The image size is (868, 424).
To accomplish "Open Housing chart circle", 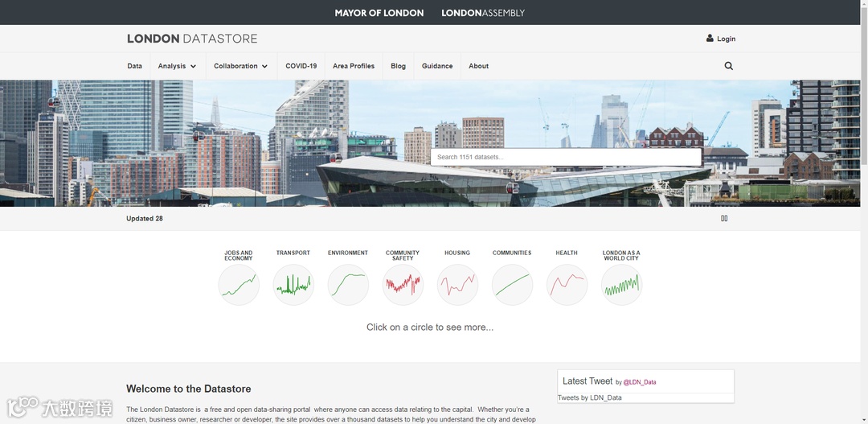I will tap(457, 285).
